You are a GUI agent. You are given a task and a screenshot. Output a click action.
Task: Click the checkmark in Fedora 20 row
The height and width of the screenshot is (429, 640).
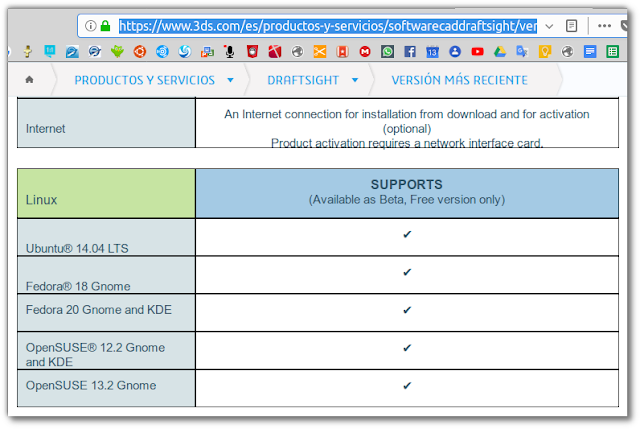point(407,310)
